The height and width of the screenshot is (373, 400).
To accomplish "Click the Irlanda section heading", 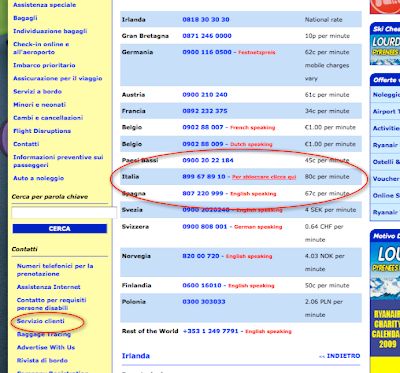I will point(136,356).
